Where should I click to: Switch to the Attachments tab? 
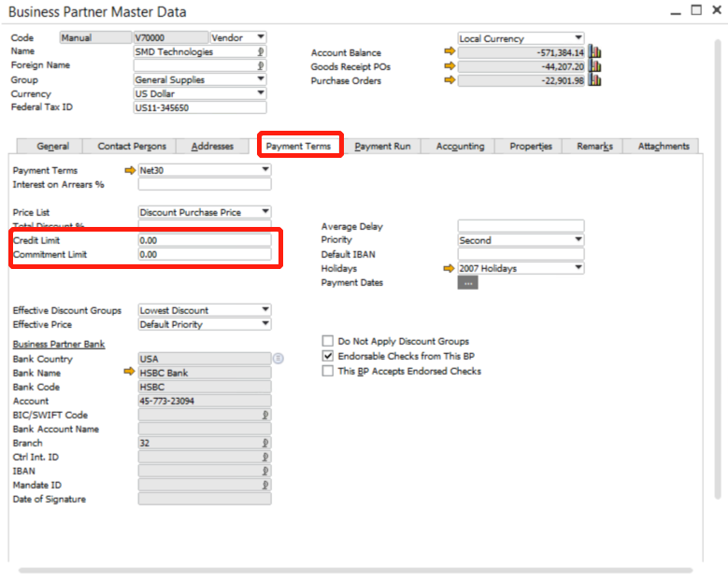coord(663,146)
